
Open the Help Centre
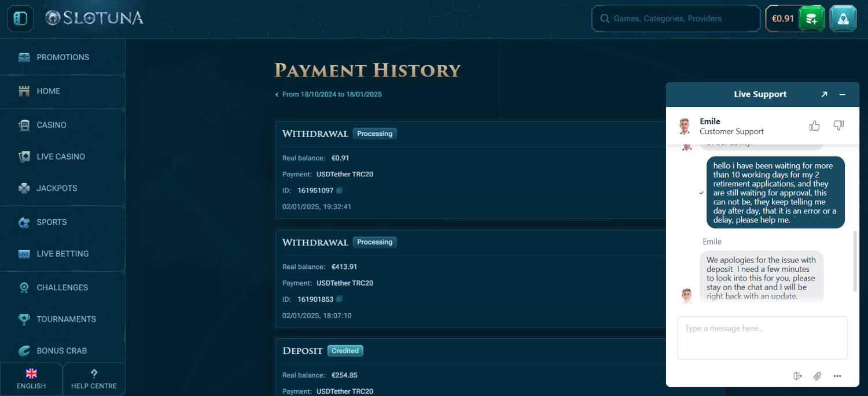(x=94, y=379)
